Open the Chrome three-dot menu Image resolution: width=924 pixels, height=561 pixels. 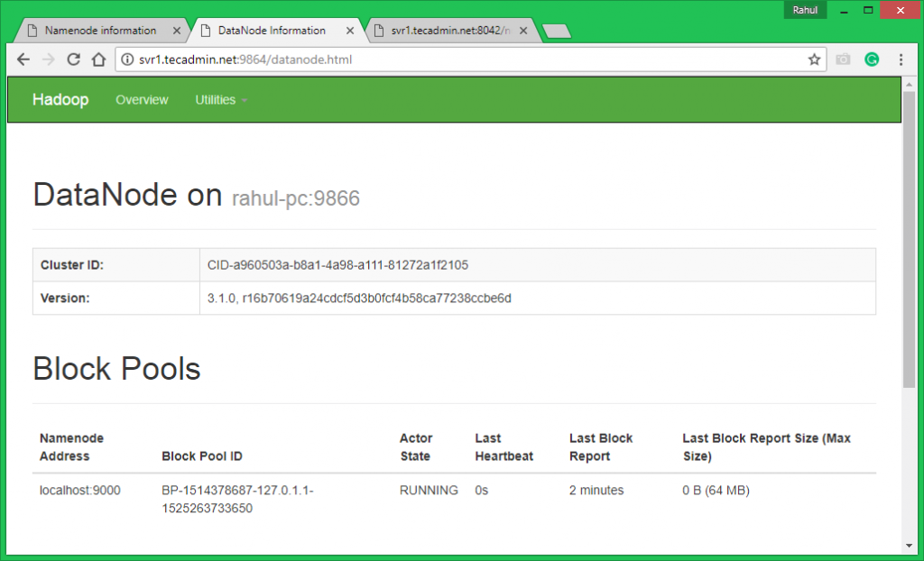[x=901, y=60]
